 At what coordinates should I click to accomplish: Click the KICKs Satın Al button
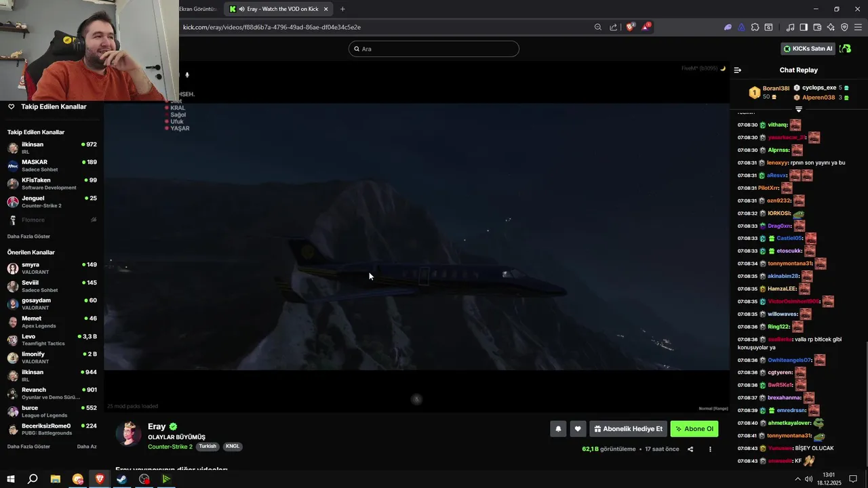(x=808, y=49)
